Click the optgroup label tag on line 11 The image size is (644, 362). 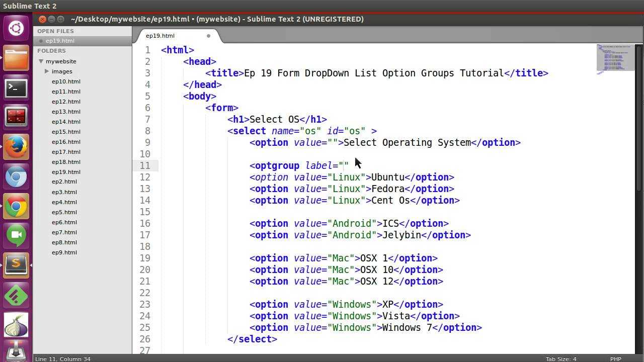click(x=299, y=165)
